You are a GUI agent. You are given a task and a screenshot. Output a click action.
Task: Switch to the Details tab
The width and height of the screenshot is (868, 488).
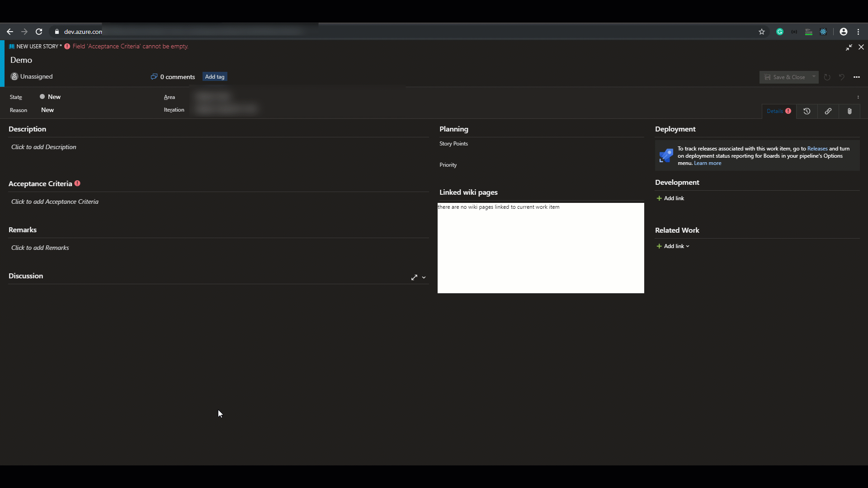pyautogui.click(x=775, y=111)
